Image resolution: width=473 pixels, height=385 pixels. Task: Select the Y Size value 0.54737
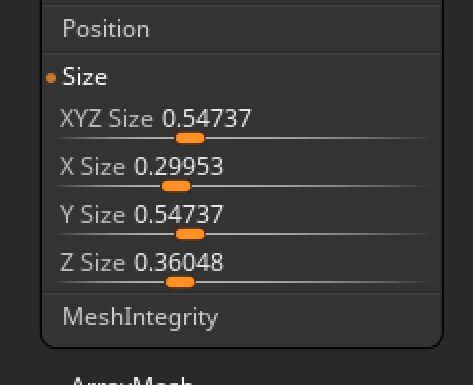pyautogui.click(x=178, y=214)
